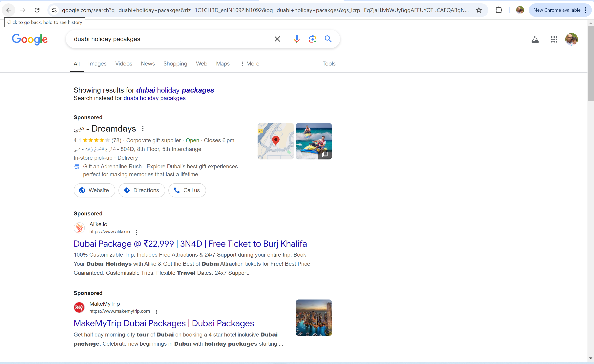594x364 pixels.
Task: Click the Directions button for Dreamdays
Action: pyautogui.click(x=141, y=190)
